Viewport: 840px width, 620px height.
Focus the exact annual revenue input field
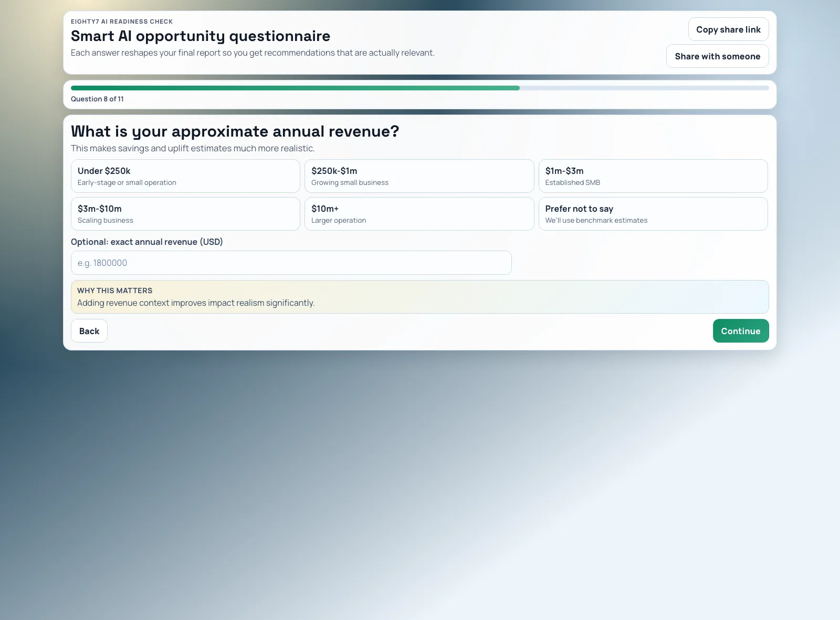click(291, 263)
